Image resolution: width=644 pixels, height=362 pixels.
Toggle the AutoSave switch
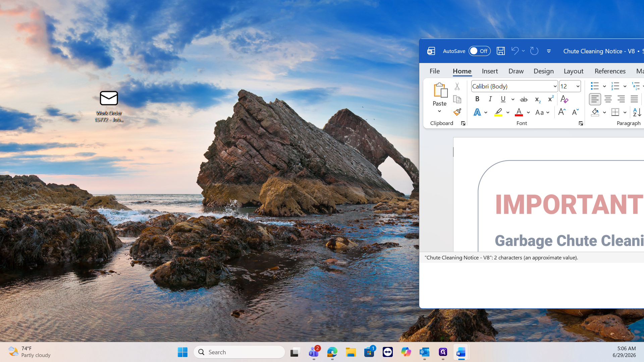pos(479,51)
